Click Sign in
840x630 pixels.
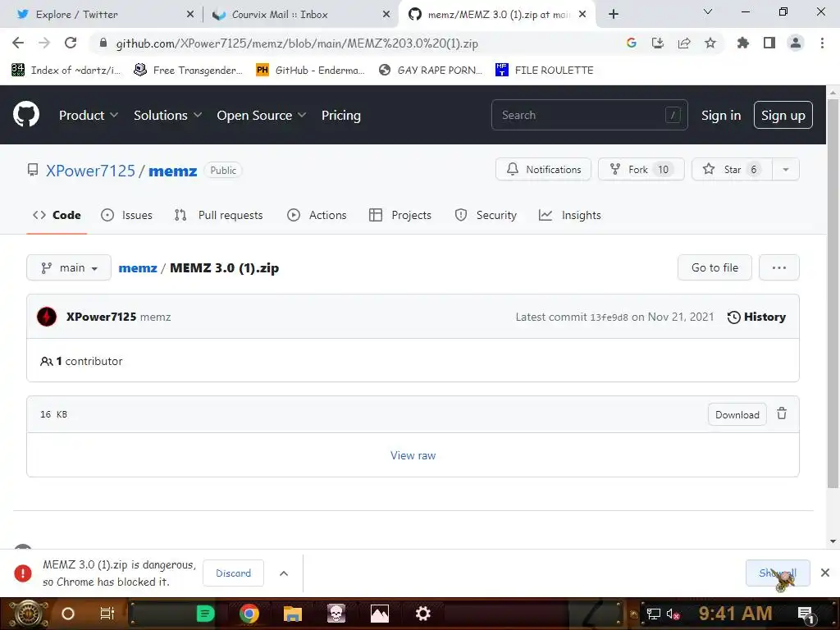[x=721, y=115]
